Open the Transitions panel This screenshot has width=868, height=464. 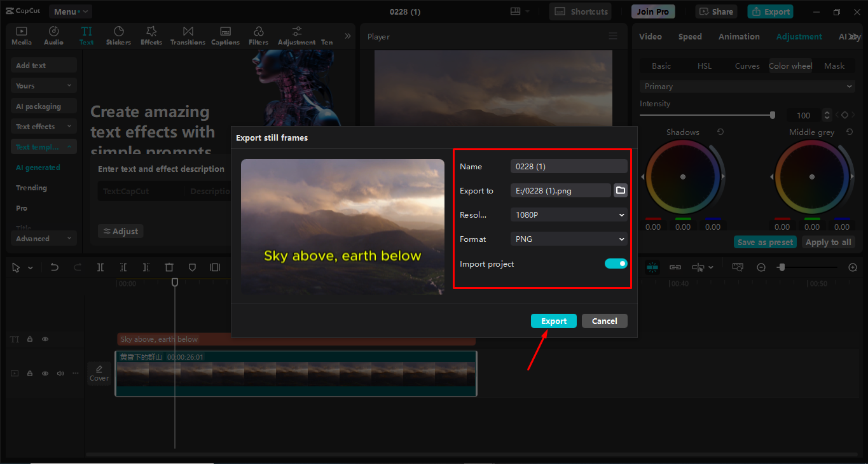point(188,35)
